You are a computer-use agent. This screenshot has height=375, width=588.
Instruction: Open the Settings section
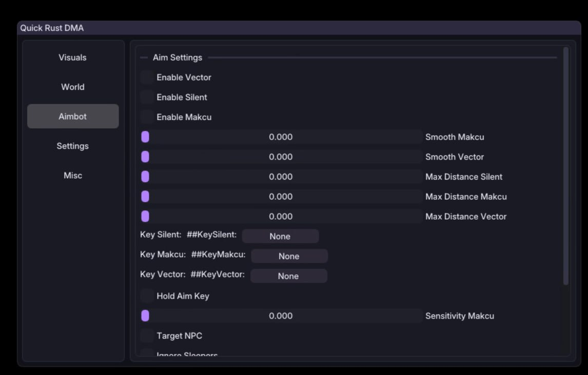(x=72, y=146)
